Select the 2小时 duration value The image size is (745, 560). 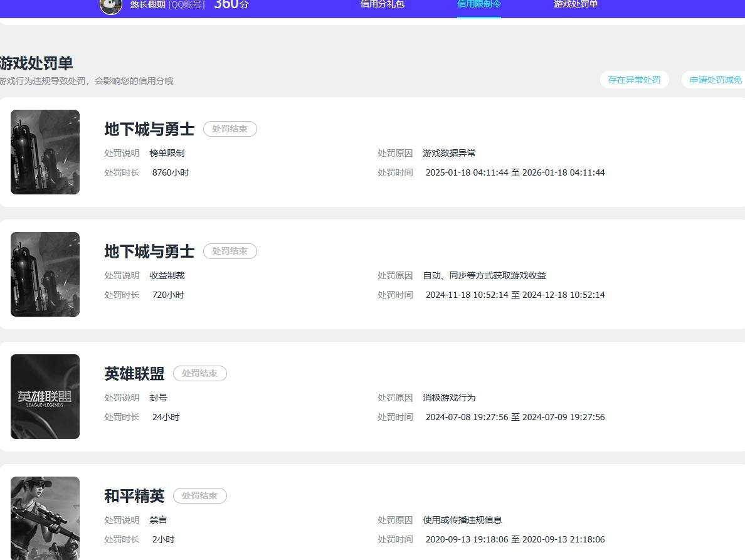164,539
